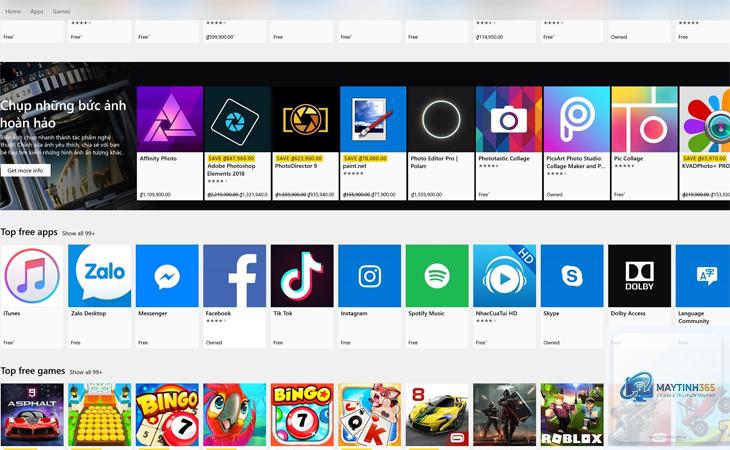730x450 pixels.
Task: Open the gold coin stack game thumbnail
Action: [100, 415]
